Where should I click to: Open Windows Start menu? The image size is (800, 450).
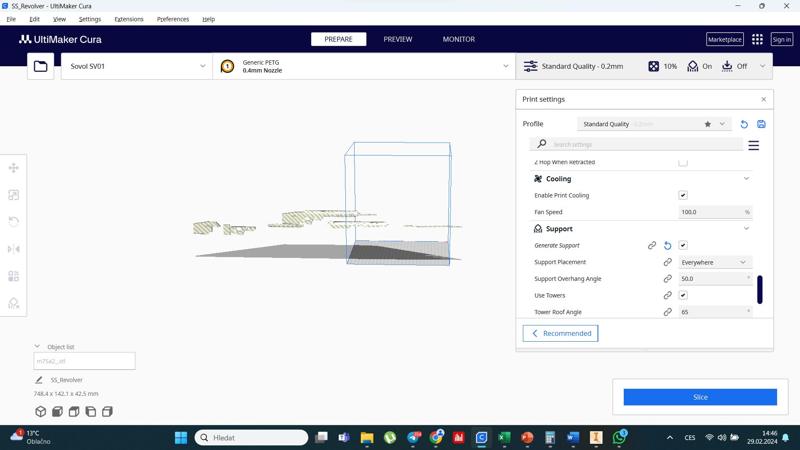(181, 438)
